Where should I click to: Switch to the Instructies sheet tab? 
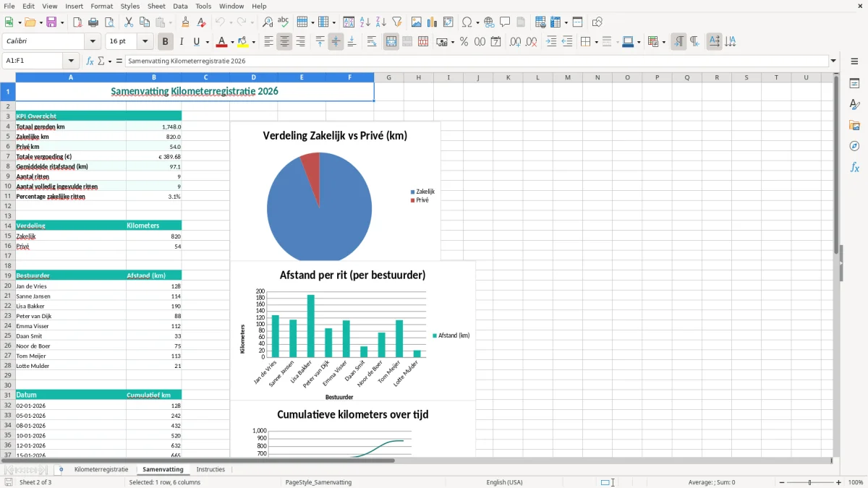tap(210, 469)
